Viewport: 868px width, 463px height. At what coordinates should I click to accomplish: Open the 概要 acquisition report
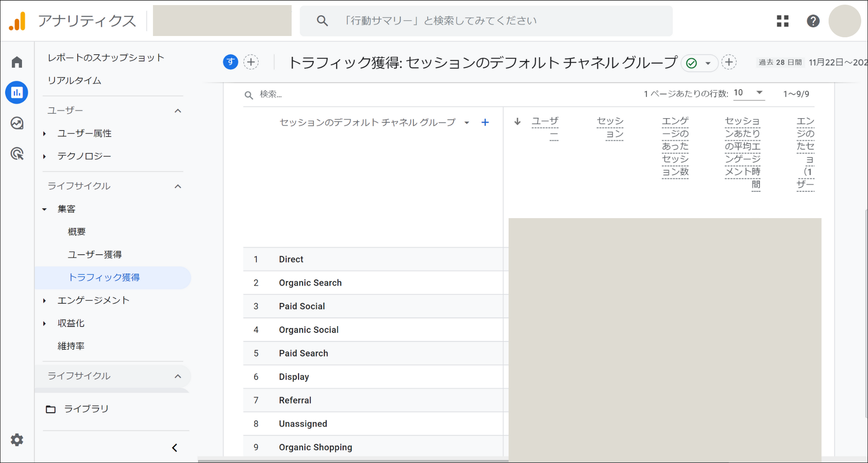click(77, 232)
